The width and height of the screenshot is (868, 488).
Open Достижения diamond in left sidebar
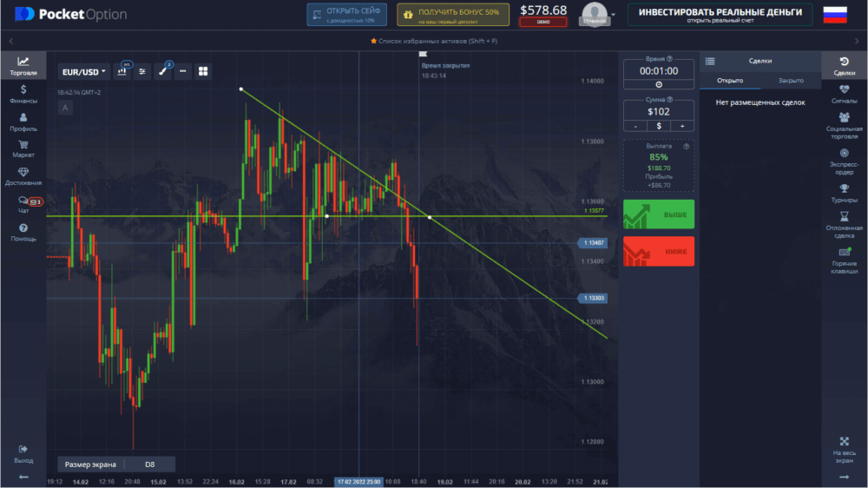[x=23, y=176]
